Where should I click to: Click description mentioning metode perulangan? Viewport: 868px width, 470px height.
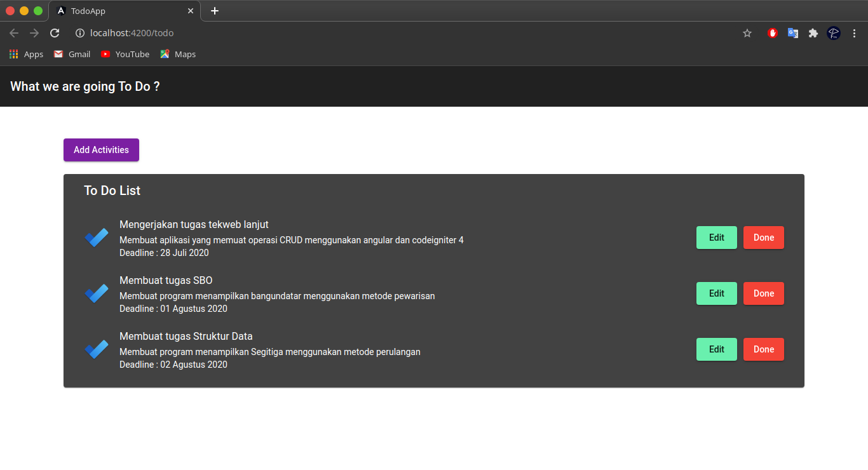pyautogui.click(x=270, y=352)
